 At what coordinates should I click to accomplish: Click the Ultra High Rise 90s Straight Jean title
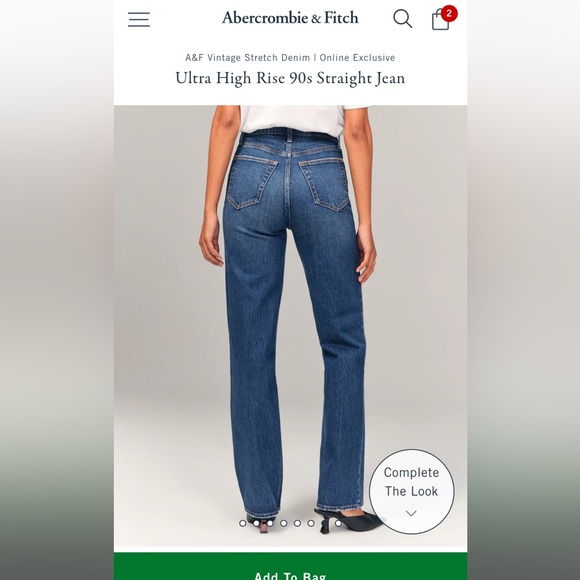[x=290, y=78]
